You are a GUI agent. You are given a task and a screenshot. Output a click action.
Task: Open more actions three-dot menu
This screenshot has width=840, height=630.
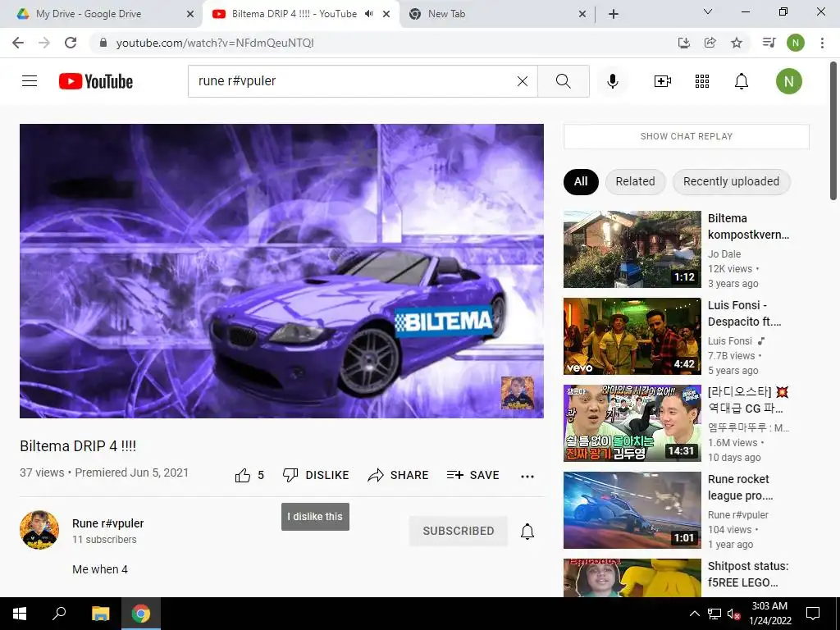tap(527, 477)
